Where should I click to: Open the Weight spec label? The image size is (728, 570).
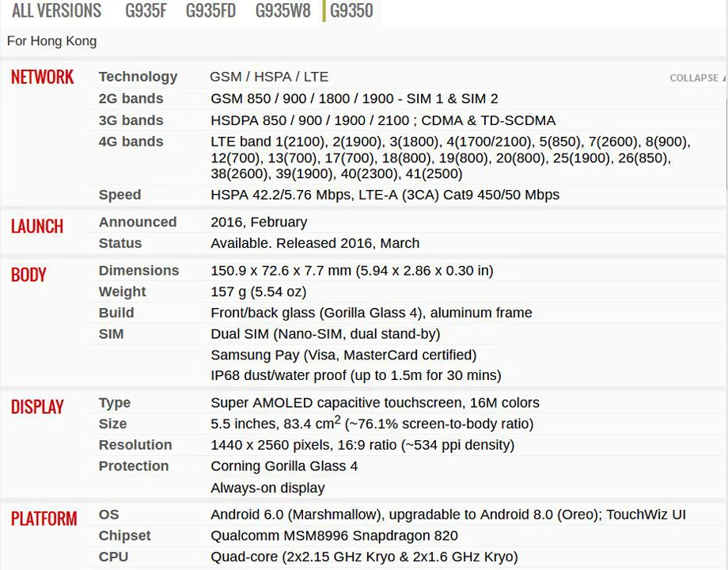coord(122,292)
